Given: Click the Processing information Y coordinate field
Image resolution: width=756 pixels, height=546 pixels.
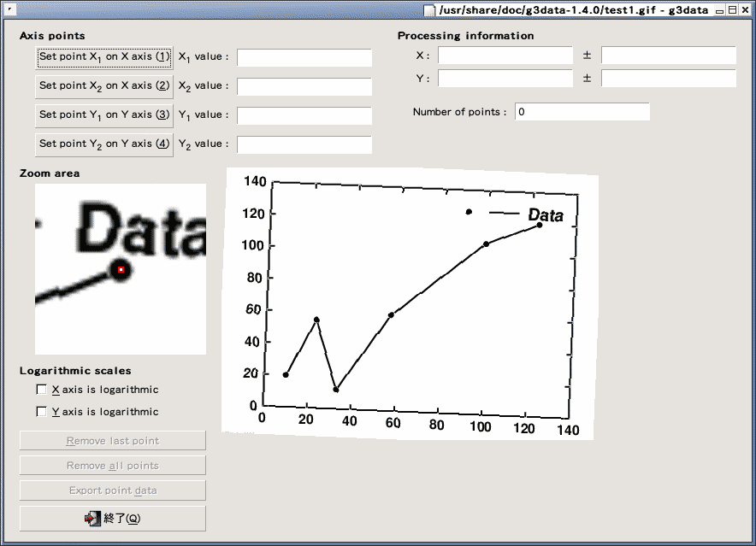Looking at the screenshot, I should (505, 78).
